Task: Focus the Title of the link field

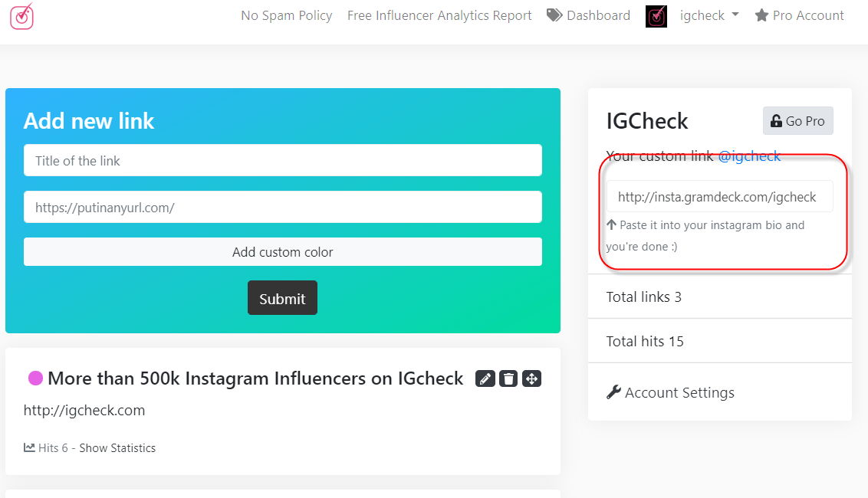Action: (x=282, y=161)
